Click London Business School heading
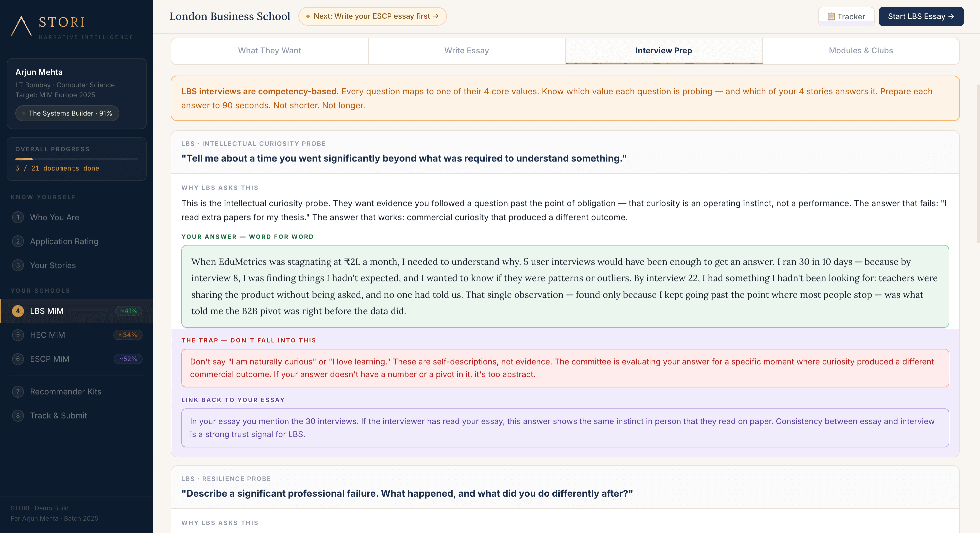 point(229,16)
